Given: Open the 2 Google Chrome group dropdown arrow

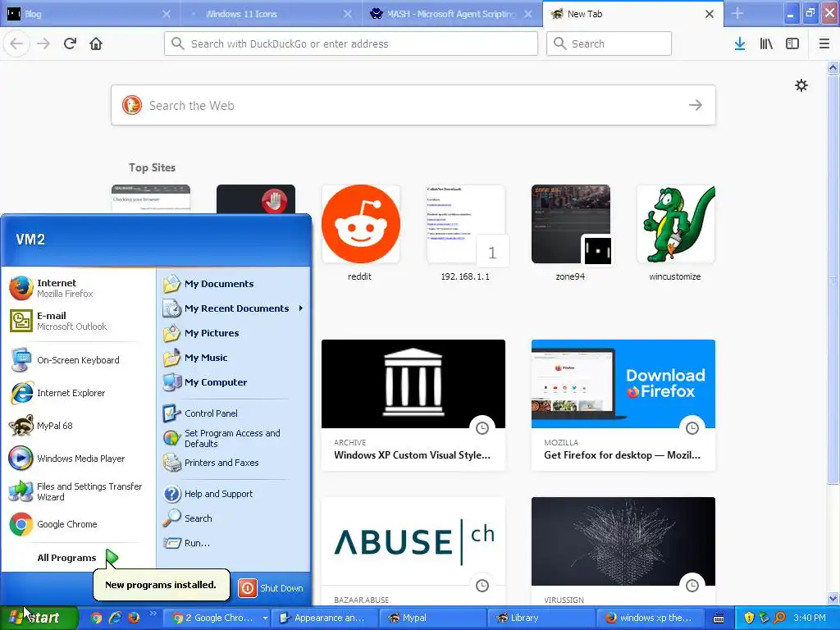Looking at the screenshot, I should click(x=265, y=619).
